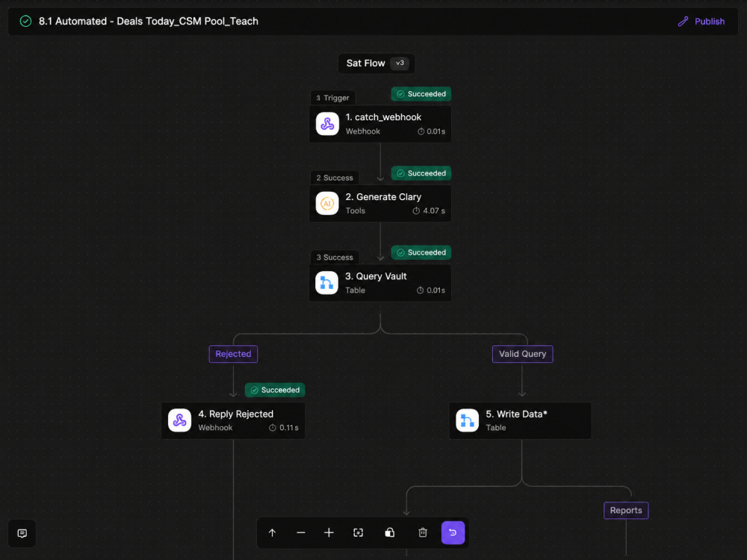The height and width of the screenshot is (560, 747).
Task: Click the check icon in Reply Rejected Succeeded badge
Action: point(255,390)
